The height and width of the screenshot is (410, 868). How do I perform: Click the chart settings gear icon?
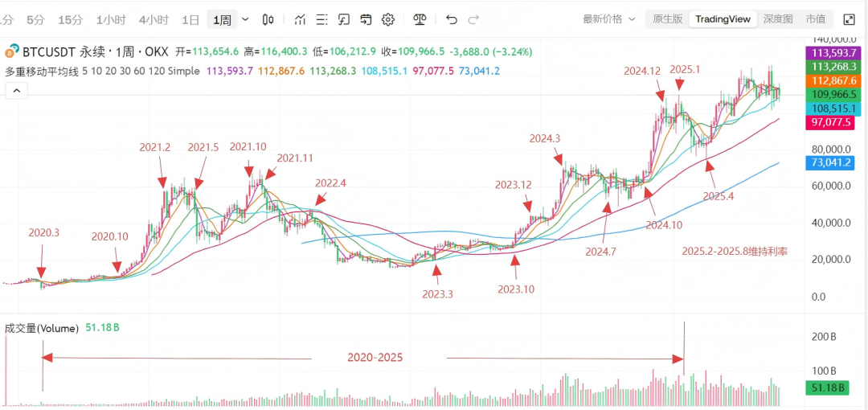point(388,19)
